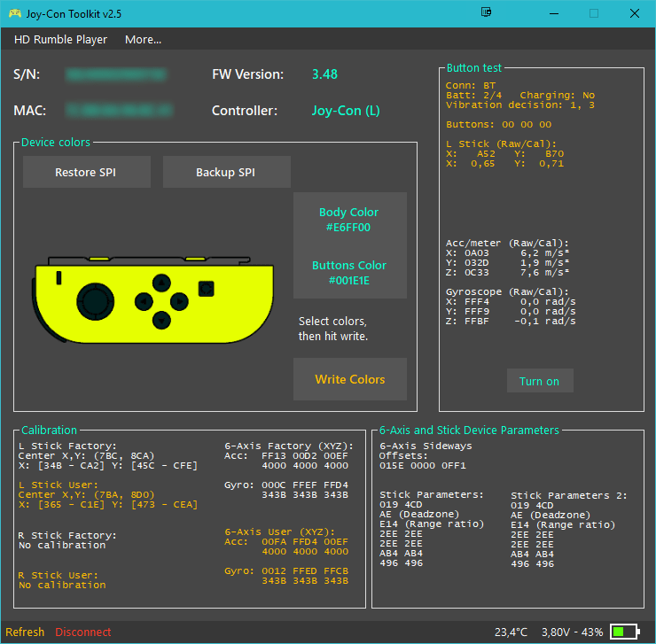Click '6-Axis Factory (XYZ):' label

(x=289, y=446)
